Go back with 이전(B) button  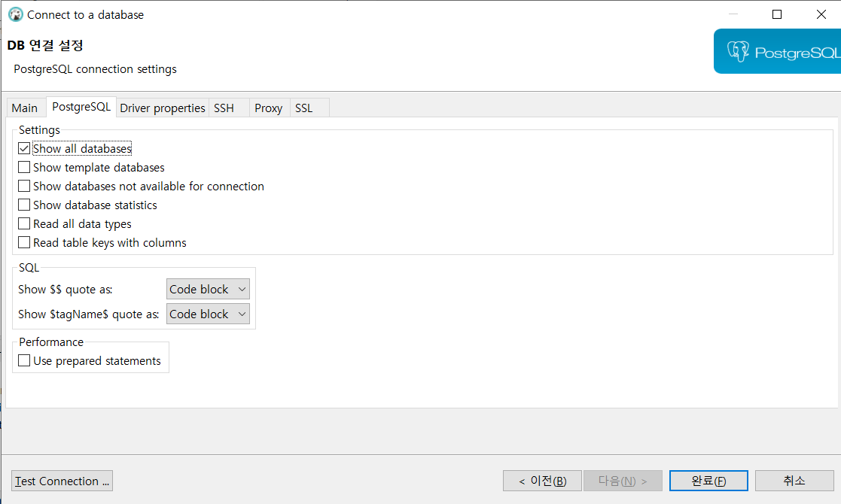(x=542, y=481)
